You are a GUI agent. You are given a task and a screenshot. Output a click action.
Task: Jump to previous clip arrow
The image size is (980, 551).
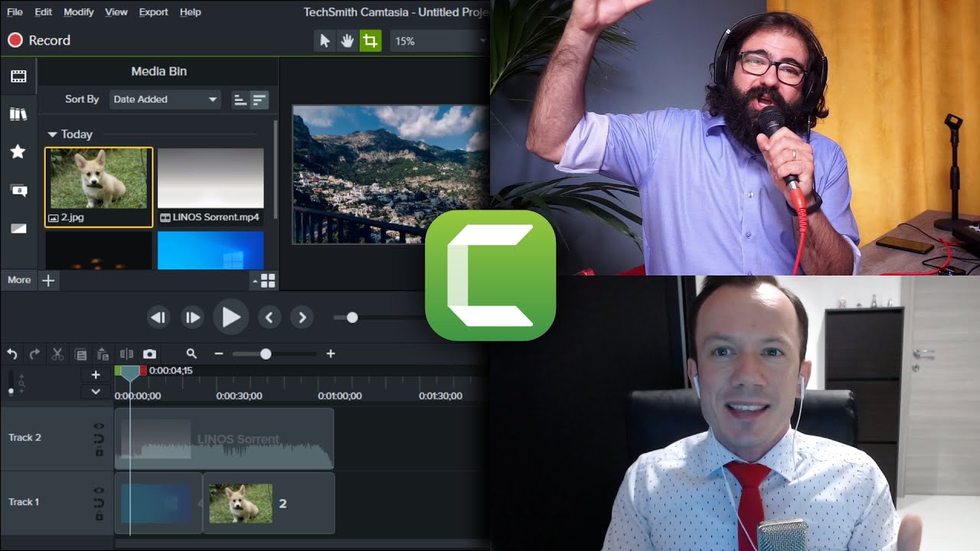point(269,318)
